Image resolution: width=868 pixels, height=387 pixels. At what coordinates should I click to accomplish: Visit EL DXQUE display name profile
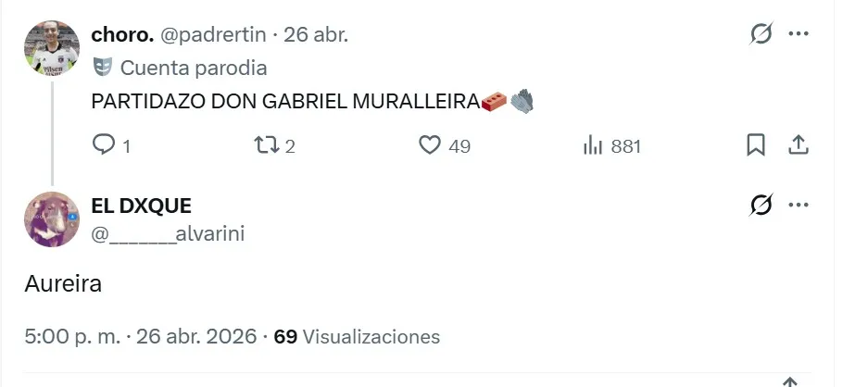click(x=141, y=206)
